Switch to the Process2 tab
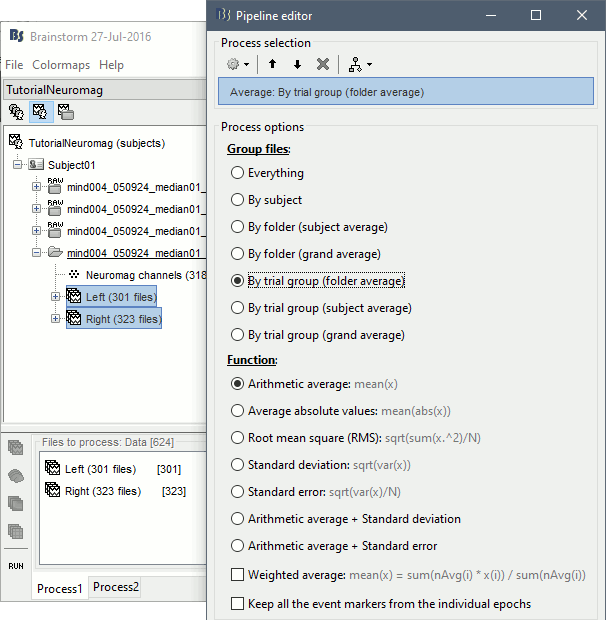This screenshot has width=606, height=620. click(x=116, y=588)
